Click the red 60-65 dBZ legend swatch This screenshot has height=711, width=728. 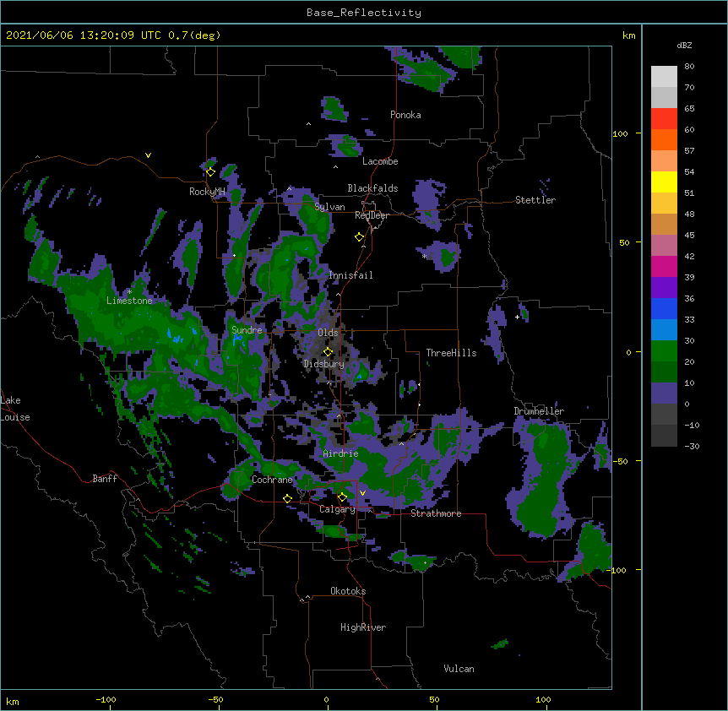click(664, 119)
